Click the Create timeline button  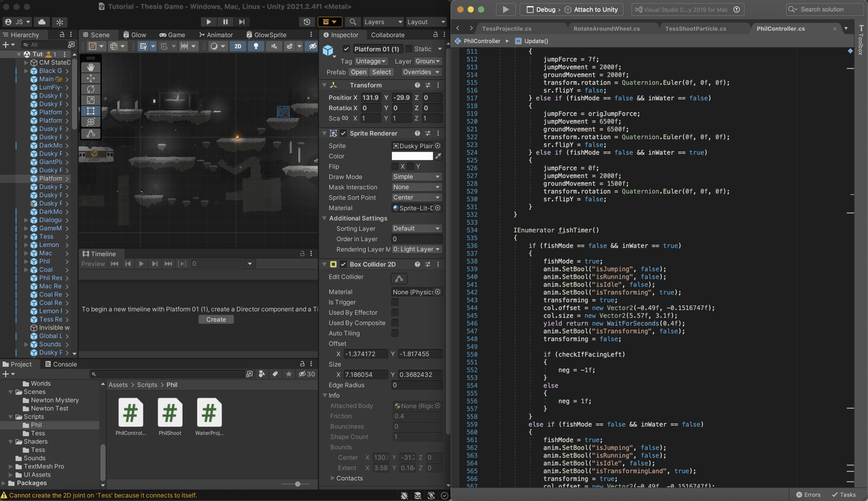[216, 320]
